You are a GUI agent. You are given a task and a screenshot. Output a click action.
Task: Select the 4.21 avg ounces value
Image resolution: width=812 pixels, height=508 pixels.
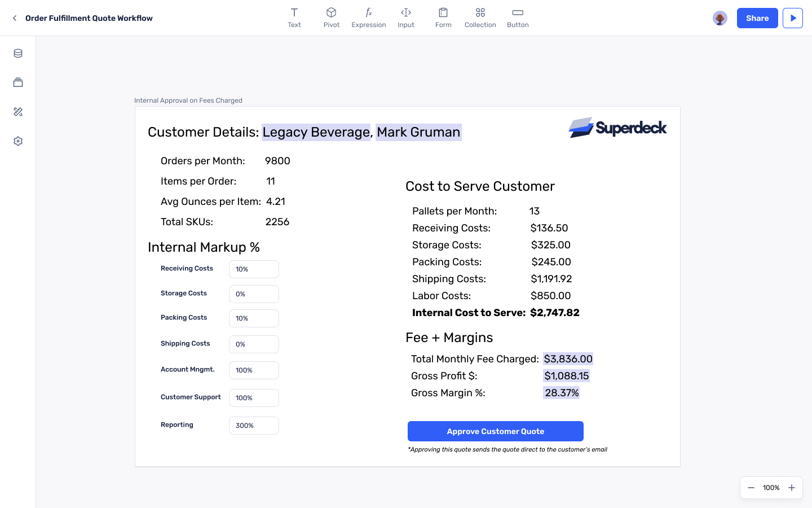click(x=276, y=202)
